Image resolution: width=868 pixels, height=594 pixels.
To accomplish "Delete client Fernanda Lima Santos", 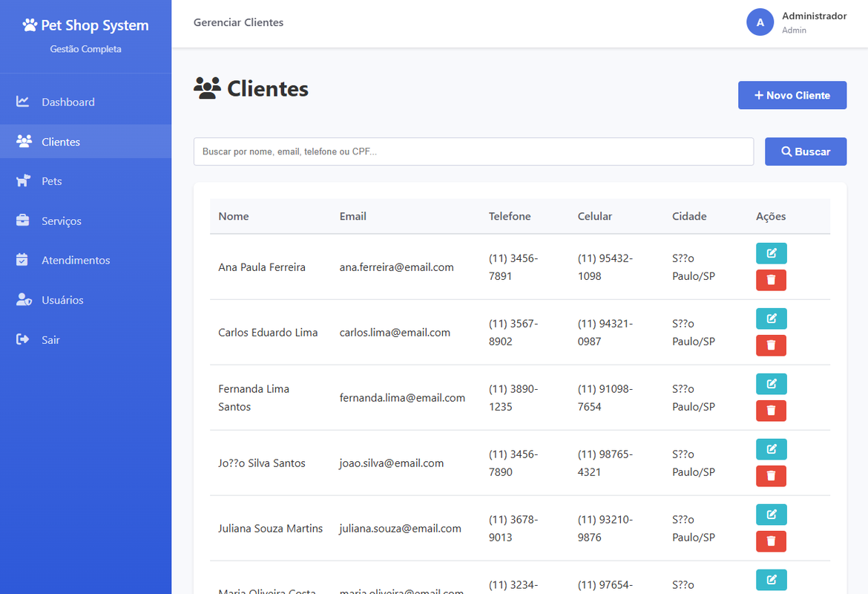I will coord(771,411).
